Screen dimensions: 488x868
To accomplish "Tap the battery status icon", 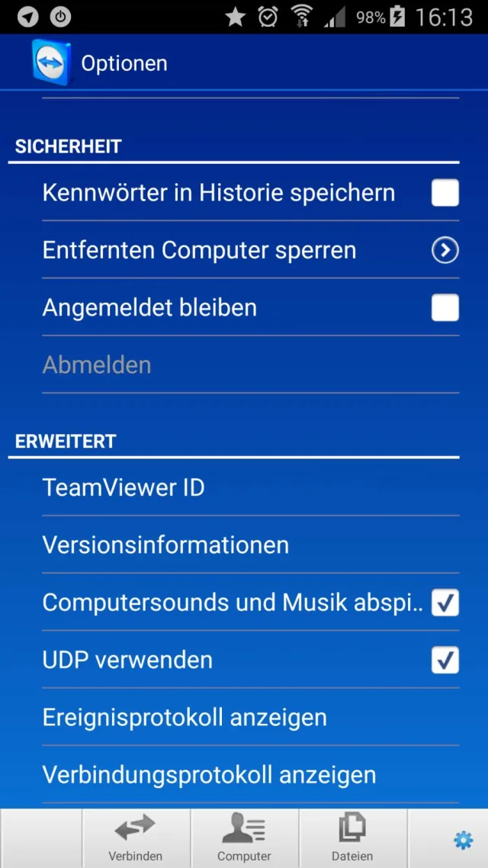I will click(397, 16).
